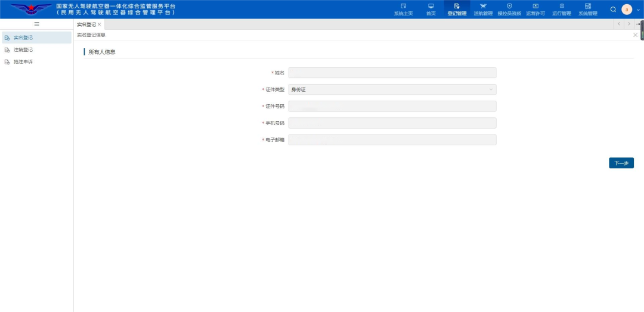Collapse sidebar with the hamburger icon

[36, 24]
